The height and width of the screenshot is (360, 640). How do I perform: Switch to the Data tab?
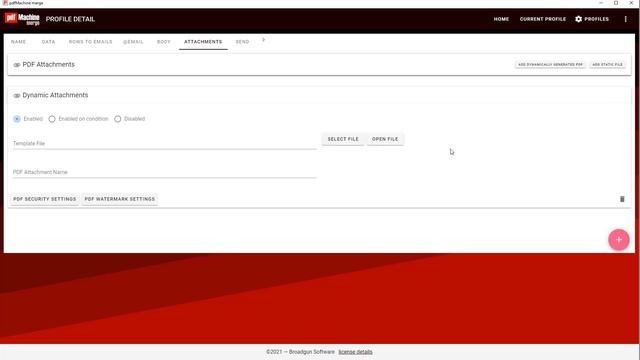[x=48, y=42]
